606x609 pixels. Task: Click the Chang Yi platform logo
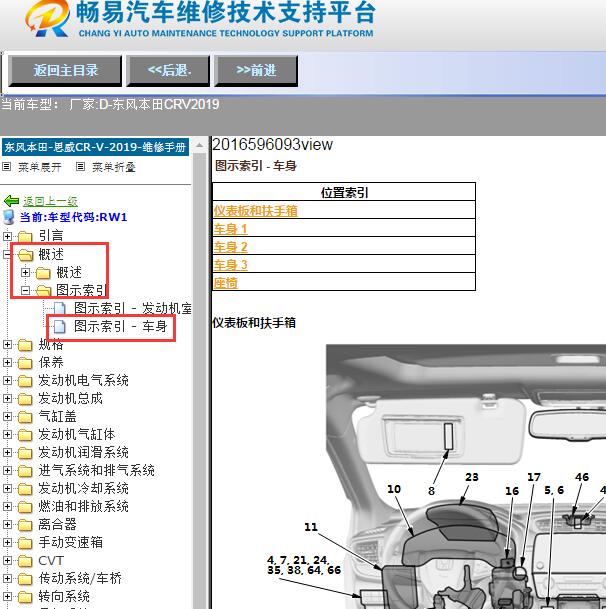click(x=48, y=19)
